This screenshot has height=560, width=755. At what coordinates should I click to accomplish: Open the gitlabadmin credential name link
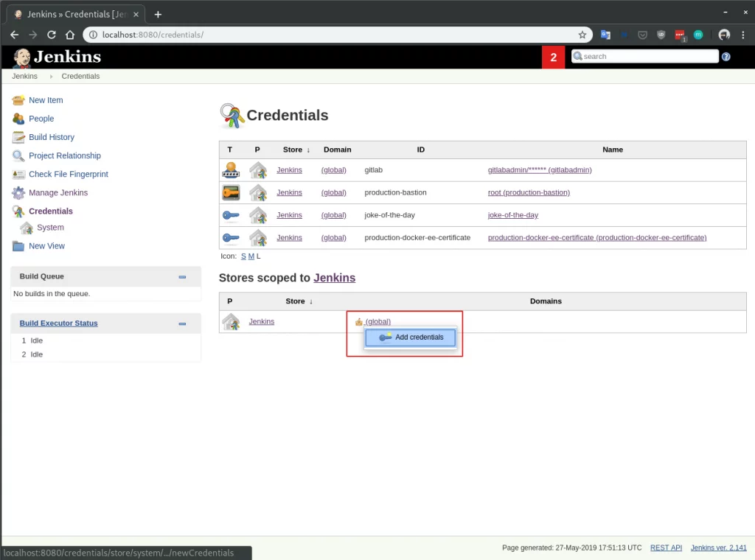[540, 169]
